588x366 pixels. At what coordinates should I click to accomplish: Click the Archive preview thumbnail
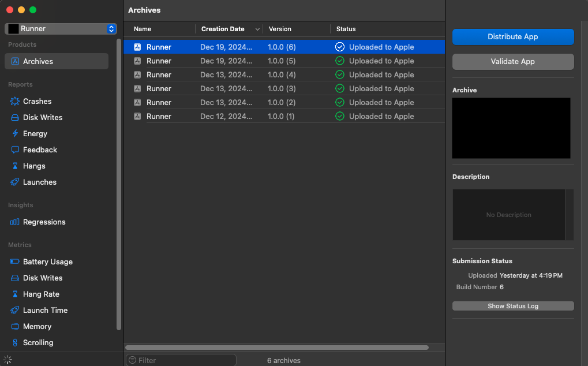tap(511, 128)
